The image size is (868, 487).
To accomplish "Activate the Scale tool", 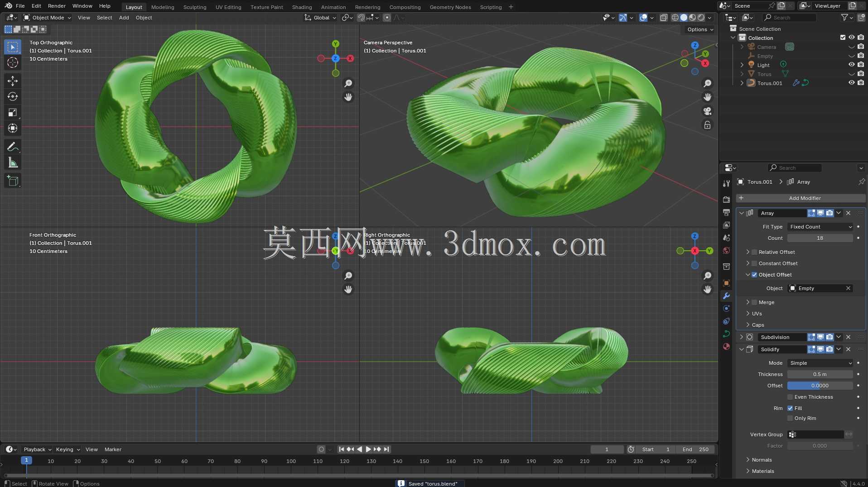I will point(13,112).
